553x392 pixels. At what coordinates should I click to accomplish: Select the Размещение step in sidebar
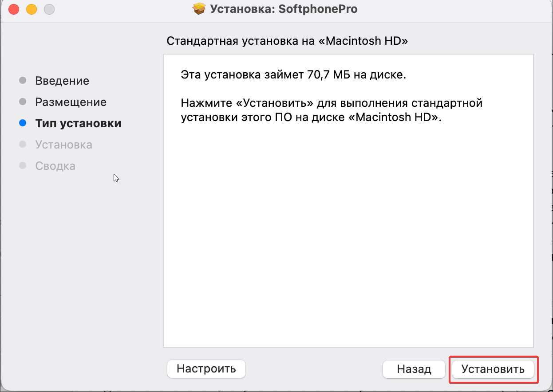pos(71,102)
